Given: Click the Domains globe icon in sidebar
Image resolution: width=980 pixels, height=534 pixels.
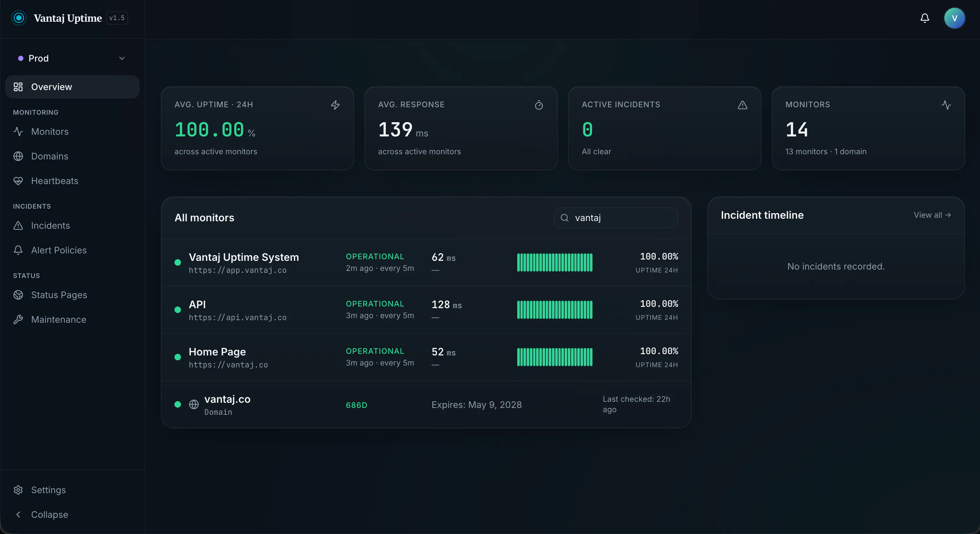Looking at the screenshot, I should pos(18,156).
